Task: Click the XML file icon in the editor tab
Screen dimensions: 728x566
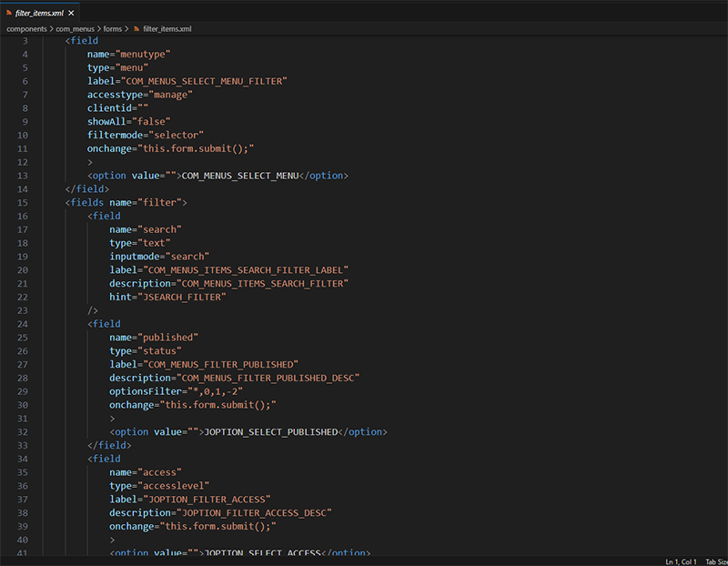Action: tap(8, 13)
